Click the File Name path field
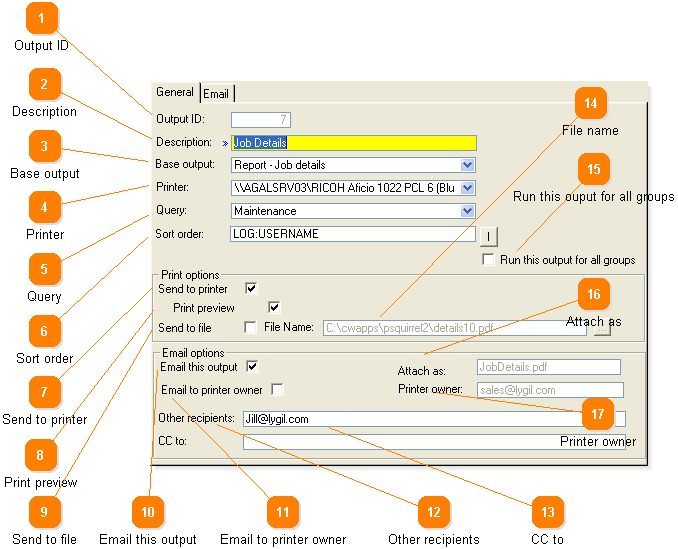 coord(454,328)
